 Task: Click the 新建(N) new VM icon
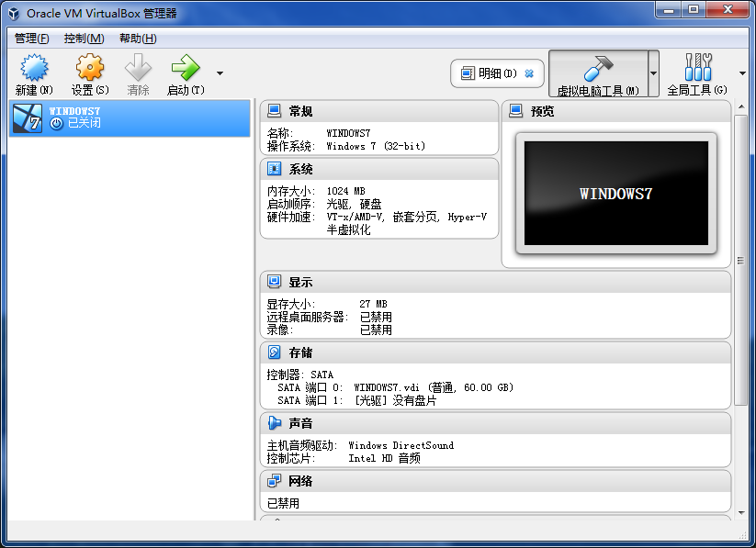click(x=34, y=68)
